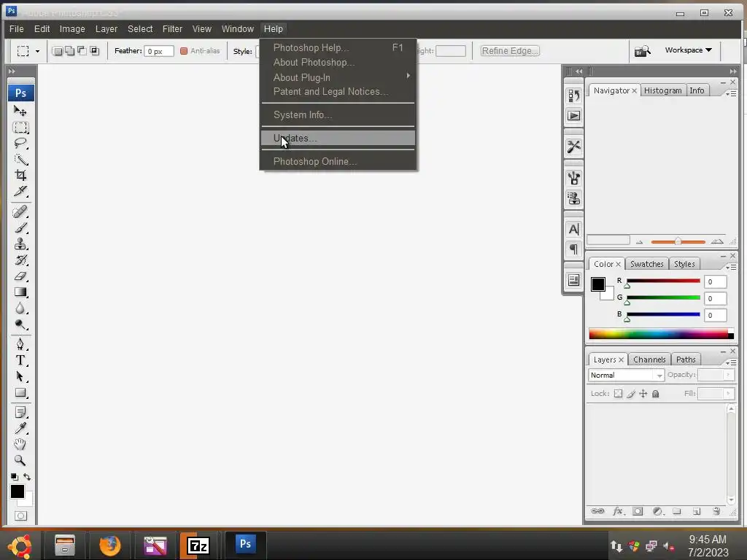The width and height of the screenshot is (747, 560).
Task: Toggle Lock transparent pixels in Layers
Action: tap(618, 394)
